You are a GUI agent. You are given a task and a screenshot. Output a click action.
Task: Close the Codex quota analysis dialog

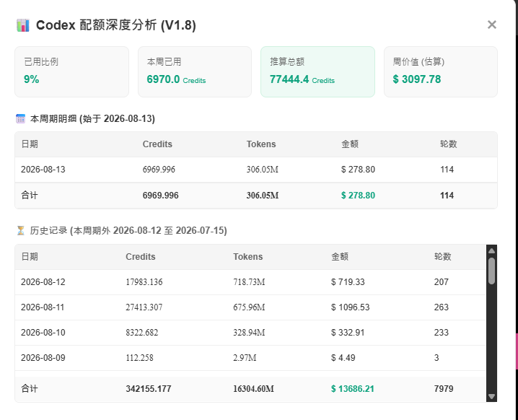[x=491, y=25]
